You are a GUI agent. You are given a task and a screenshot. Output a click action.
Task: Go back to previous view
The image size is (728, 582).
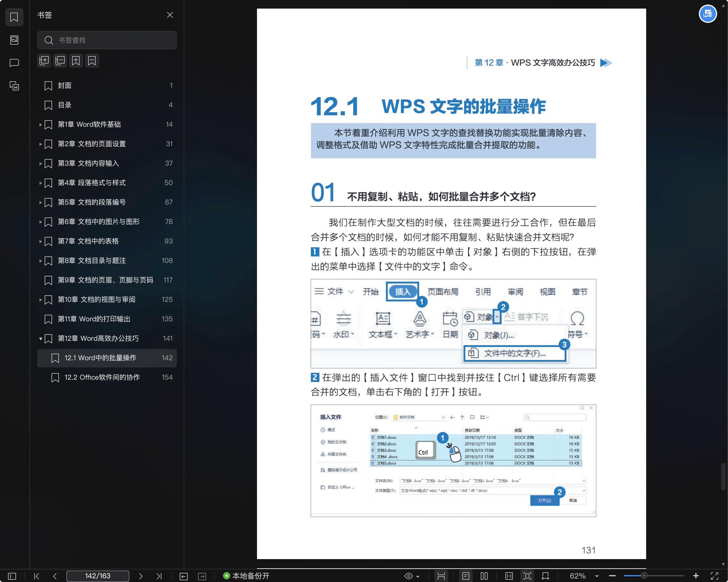coord(184,576)
